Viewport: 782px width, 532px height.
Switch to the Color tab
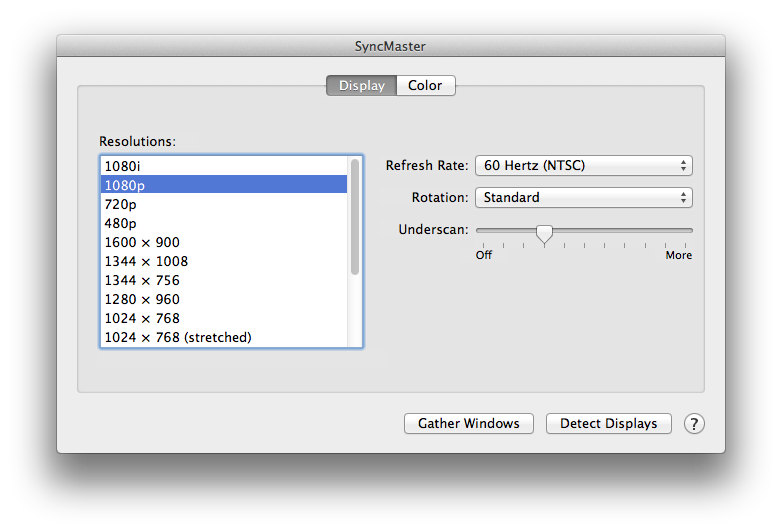coord(425,85)
